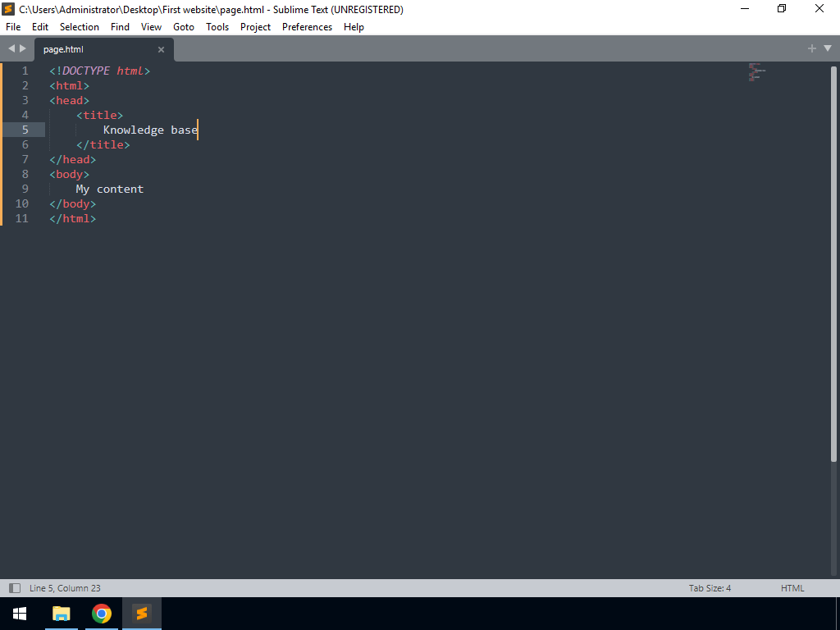This screenshot has height=630, width=840.
Task: Open the tab list dropdown arrow
Action: pos(827,48)
